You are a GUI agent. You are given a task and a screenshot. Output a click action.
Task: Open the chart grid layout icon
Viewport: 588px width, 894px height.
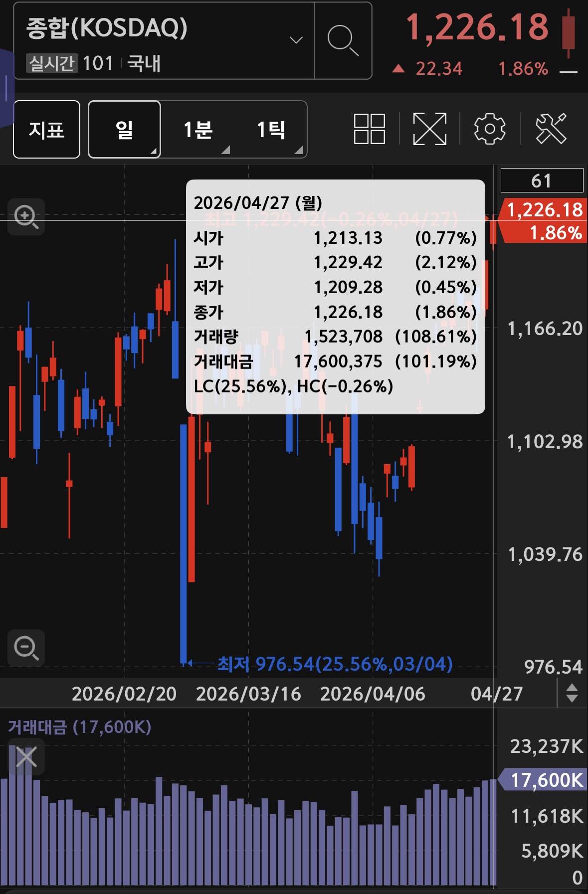click(370, 129)
